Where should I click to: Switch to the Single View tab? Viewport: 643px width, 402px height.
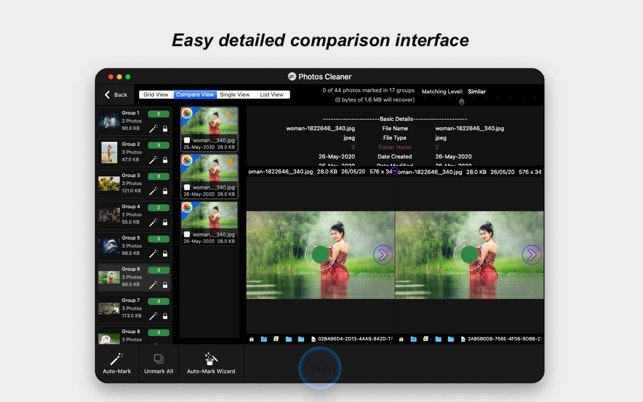pos(235,95)
